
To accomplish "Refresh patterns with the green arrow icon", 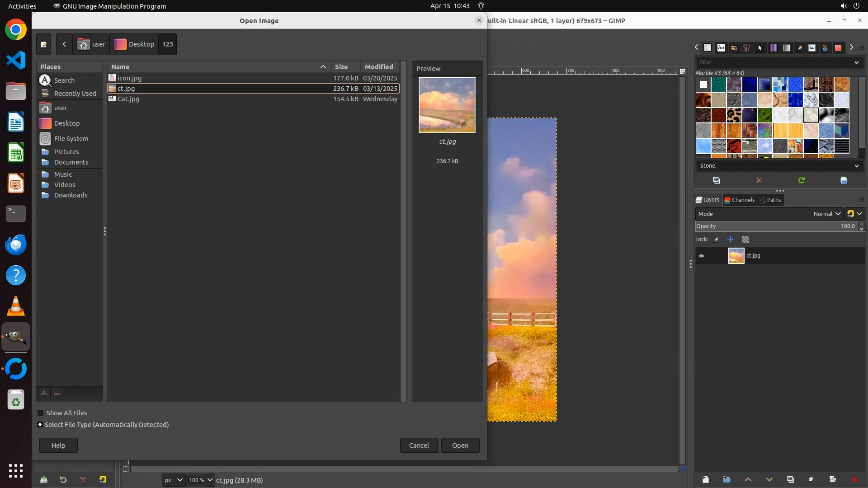I will [802, 180].
